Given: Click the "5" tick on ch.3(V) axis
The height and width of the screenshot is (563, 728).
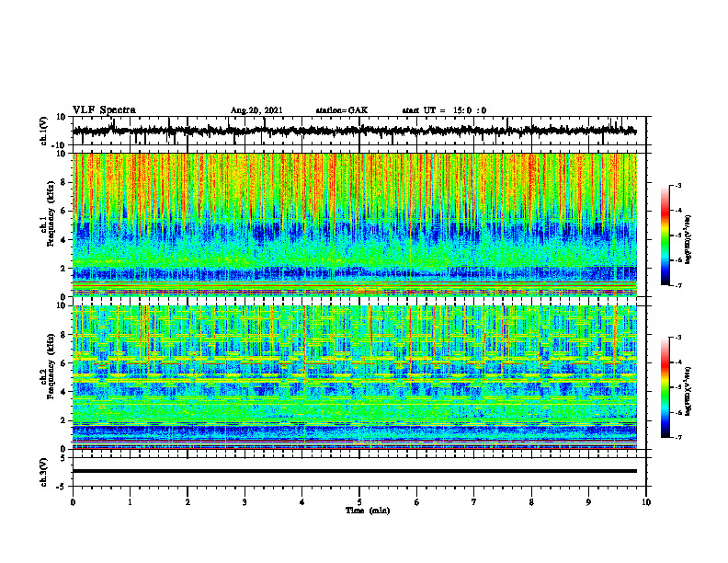Looking at the screenshot, I should click(x=64, y=458).
